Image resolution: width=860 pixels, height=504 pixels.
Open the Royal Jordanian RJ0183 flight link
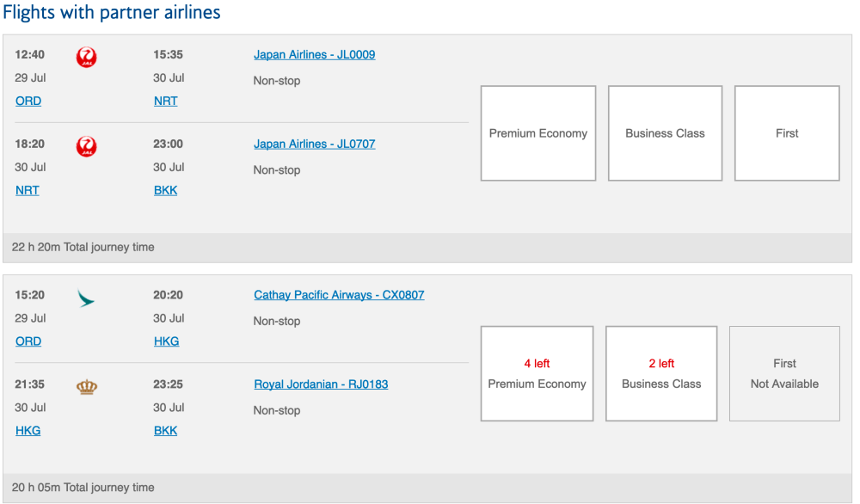click(321, 384)
